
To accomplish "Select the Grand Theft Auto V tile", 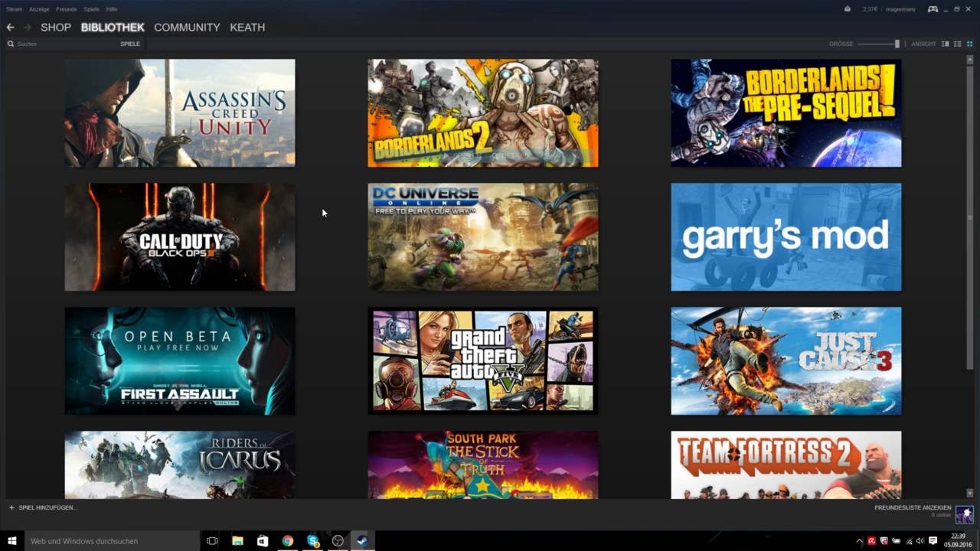I will 483,361.
